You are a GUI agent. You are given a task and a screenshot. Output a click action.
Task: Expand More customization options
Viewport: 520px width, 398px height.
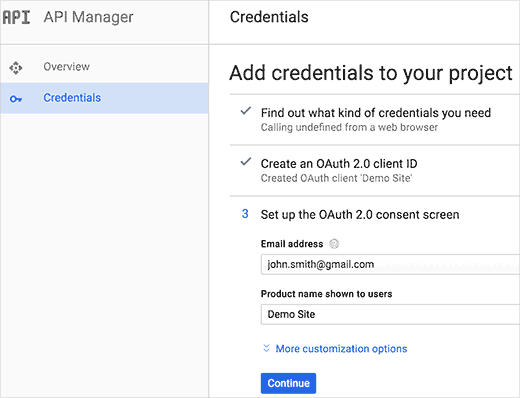341,349
